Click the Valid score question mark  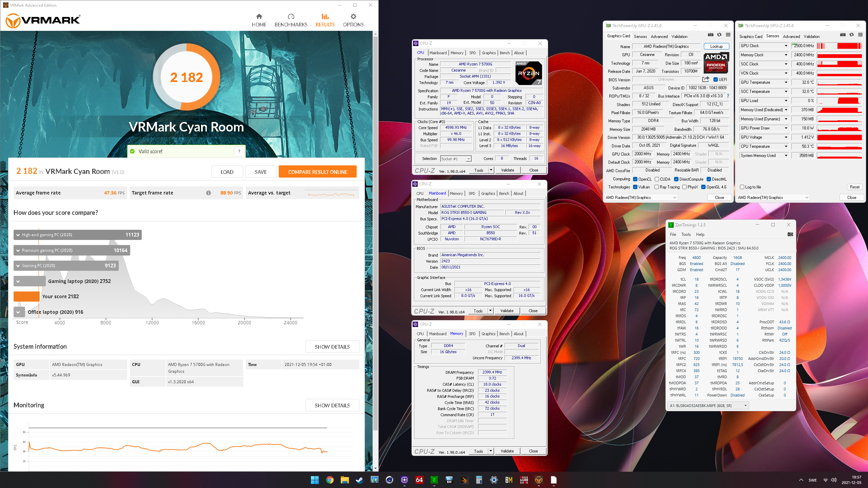(x=239, y=151)
